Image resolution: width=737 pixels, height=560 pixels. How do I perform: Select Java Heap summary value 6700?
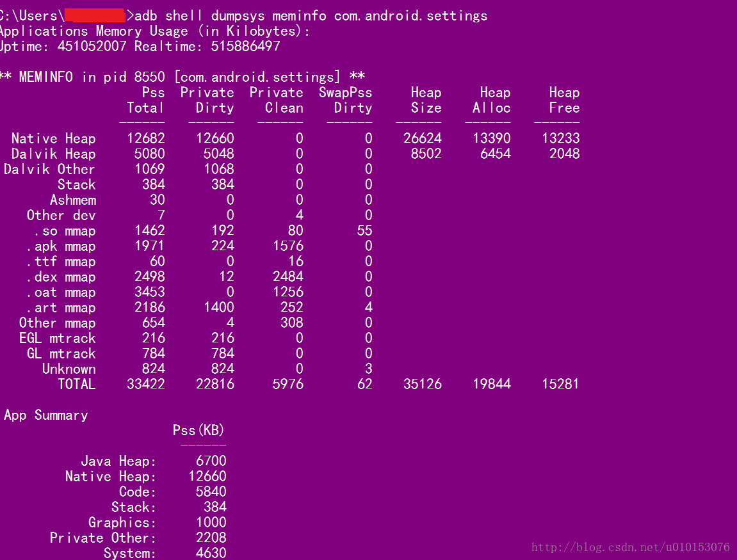pos(211,461)
